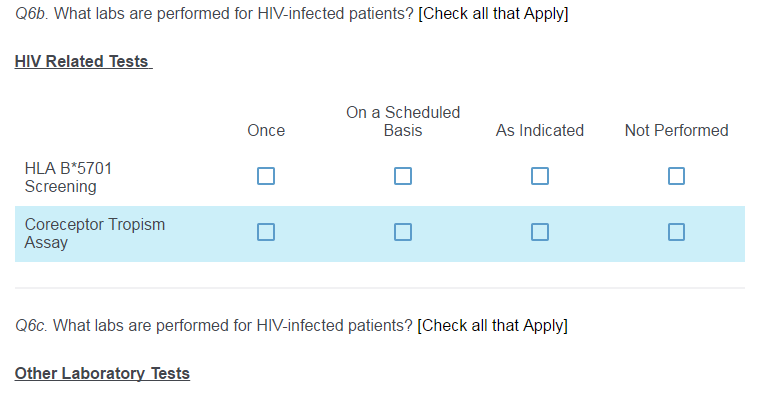Screen dimensions: 784x406
Task: Click the As Indicated column header
Action: click(x=540, y=131)
